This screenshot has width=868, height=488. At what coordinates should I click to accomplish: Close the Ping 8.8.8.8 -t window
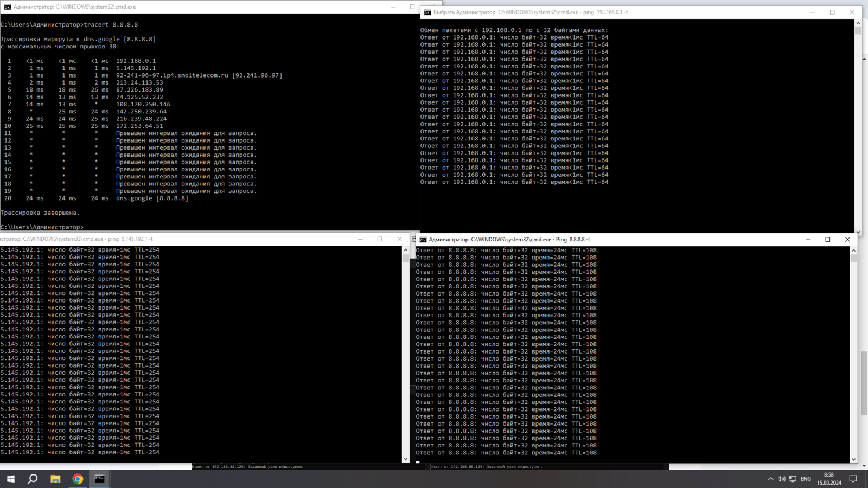point(847,239)
